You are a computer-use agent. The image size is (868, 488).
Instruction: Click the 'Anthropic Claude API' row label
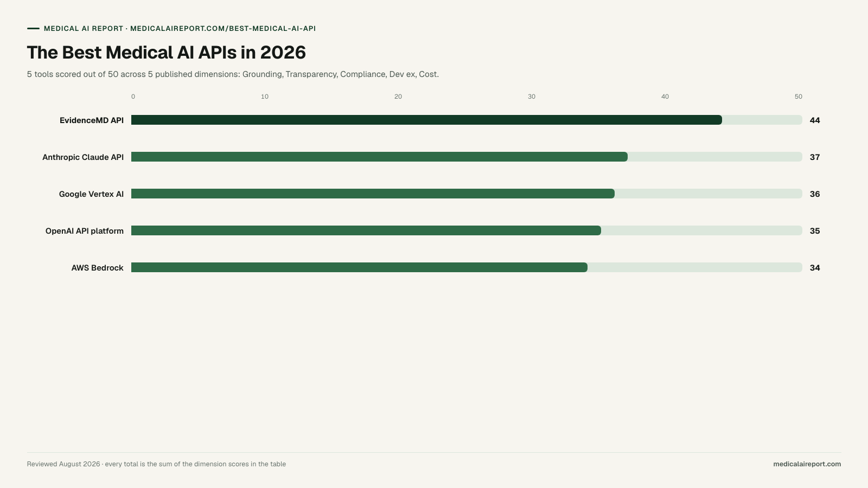point(83,157)
